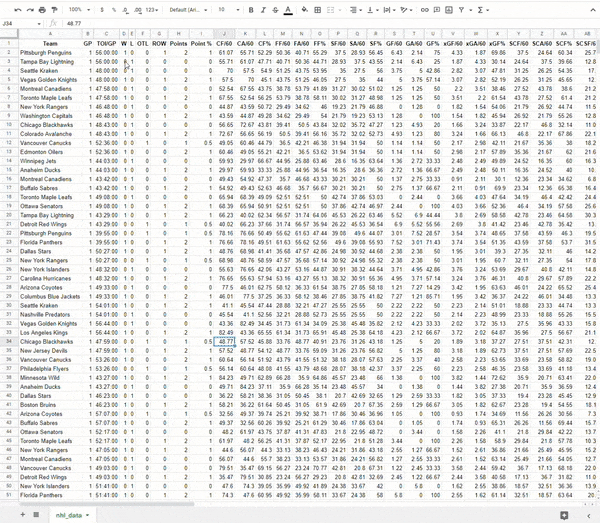
Task: Format selection as currency
Action: [x=102, y=10]
